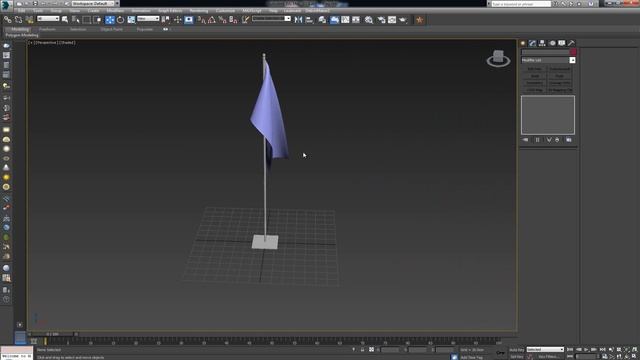Pick the Rectangular Selection Region tool
This screenshot has height=360, width=640.
pos(87,20)
